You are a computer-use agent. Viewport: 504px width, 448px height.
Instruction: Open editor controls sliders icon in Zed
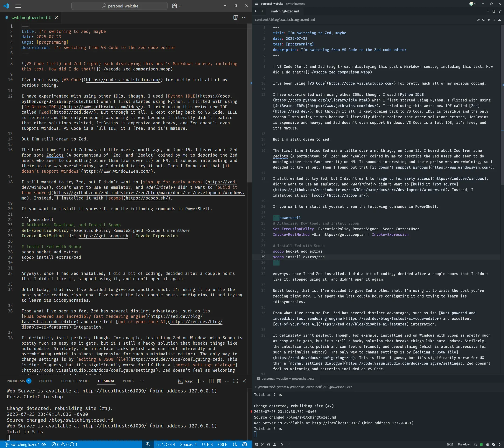tap(500, 20)
